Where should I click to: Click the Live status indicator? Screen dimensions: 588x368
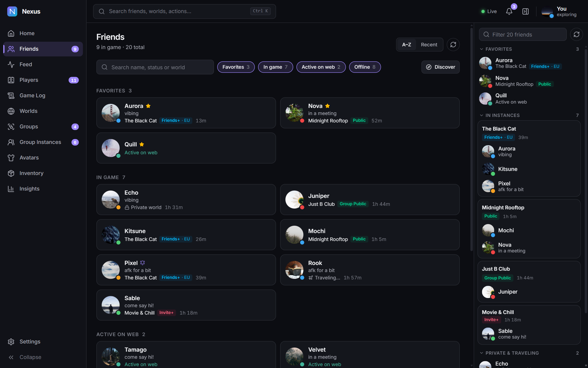[x=489, y=11]
